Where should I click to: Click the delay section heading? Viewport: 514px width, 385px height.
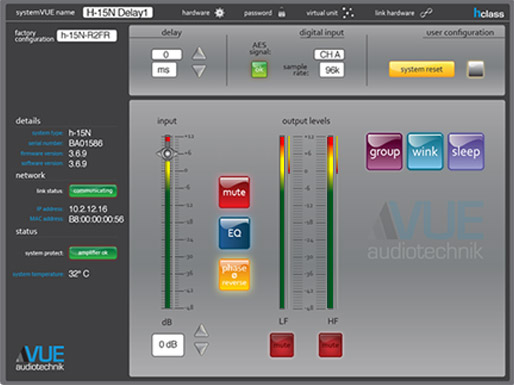(x=171, y=32)
